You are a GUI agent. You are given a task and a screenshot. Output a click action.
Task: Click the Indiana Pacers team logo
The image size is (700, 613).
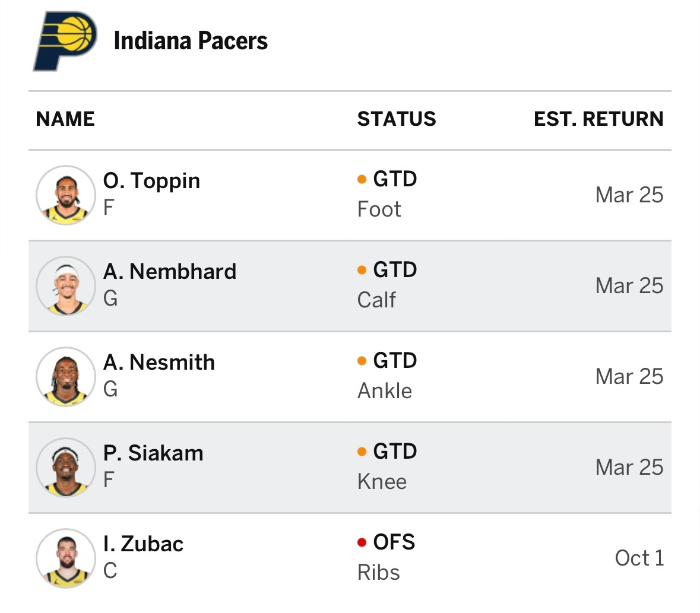pos(65,42)
